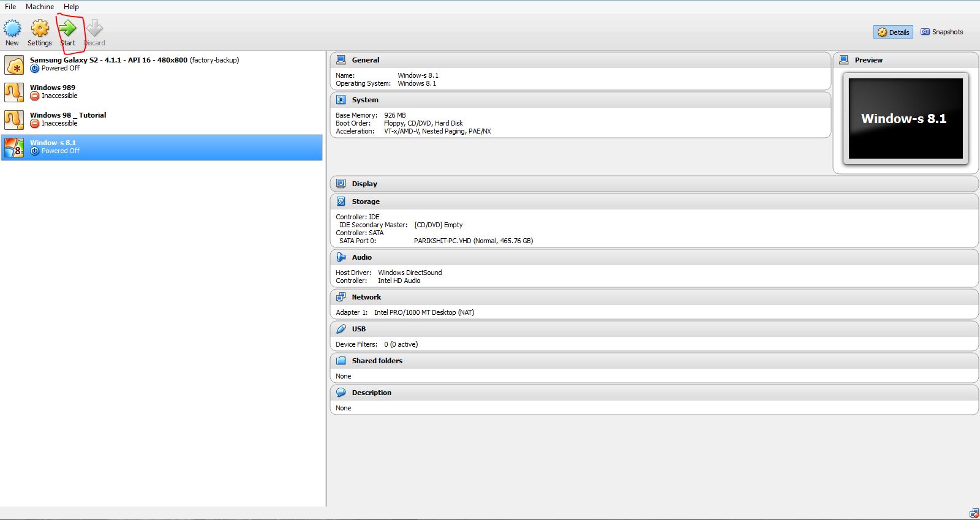Open the Storage settings header link
The image size is (980, 520).
tap(366, 202)
